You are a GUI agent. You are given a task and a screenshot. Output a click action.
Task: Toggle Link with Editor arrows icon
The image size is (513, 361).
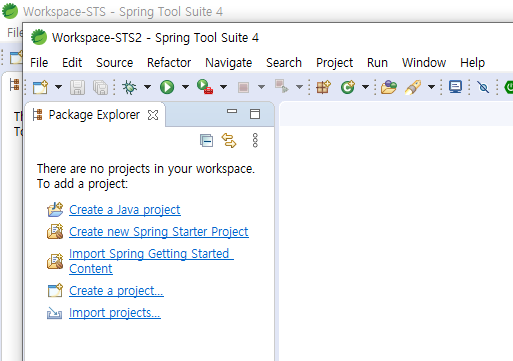[229, 140]
